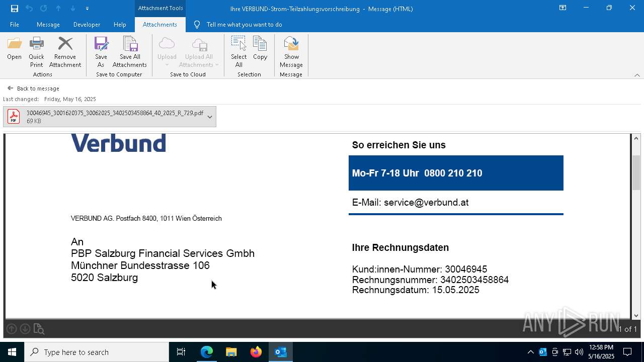Open the notification center
This screenshot has height=362, width=644.
point(627,352)
